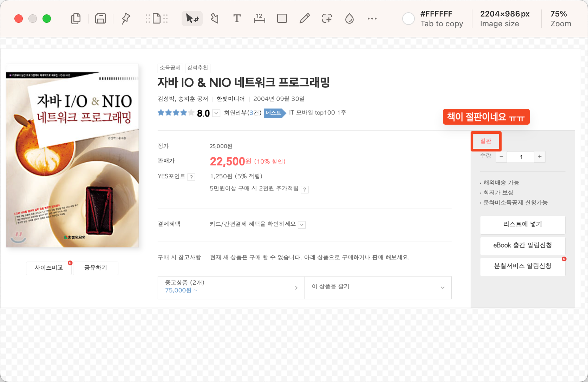588x382 pixels.
Task: Pin the image with the pushpin icon
Action: [x=126, y=19]
